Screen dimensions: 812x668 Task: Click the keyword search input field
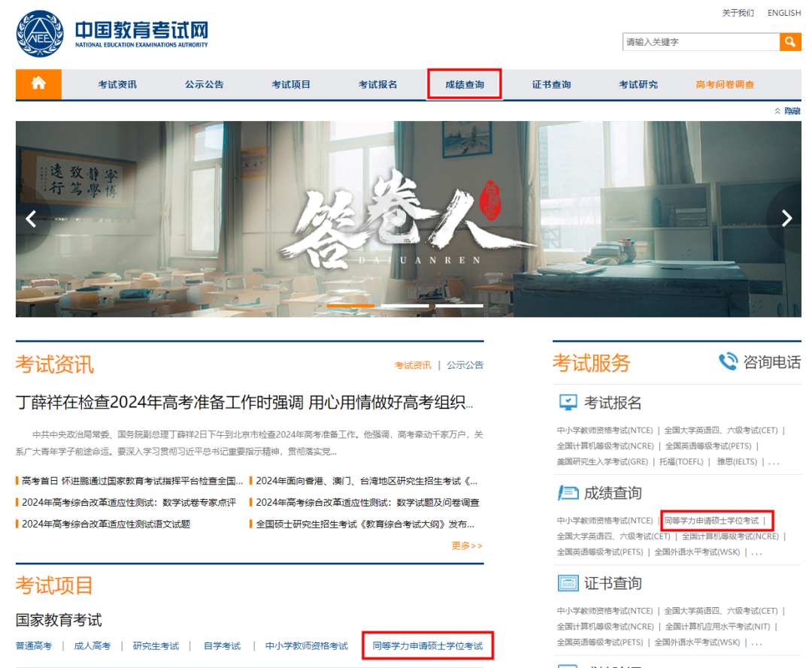(700, 42)
